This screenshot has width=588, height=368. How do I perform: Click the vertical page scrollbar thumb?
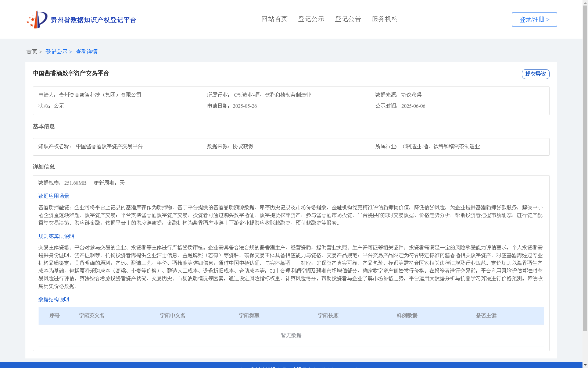coord(585,168)
